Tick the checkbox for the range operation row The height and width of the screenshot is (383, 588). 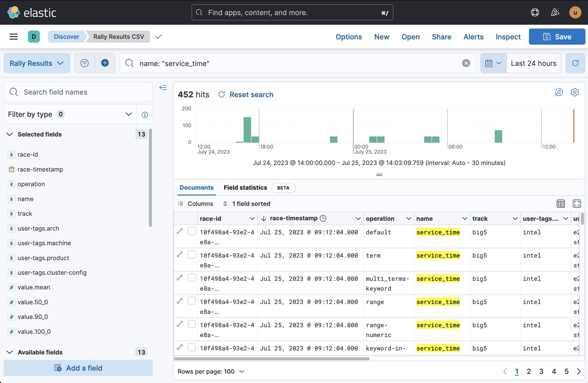coord(192,301)
